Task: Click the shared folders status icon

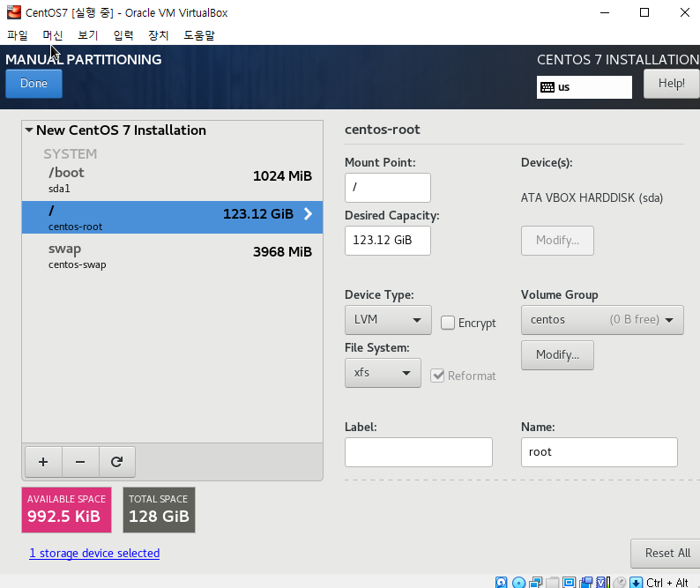Action: pos(552,582)
